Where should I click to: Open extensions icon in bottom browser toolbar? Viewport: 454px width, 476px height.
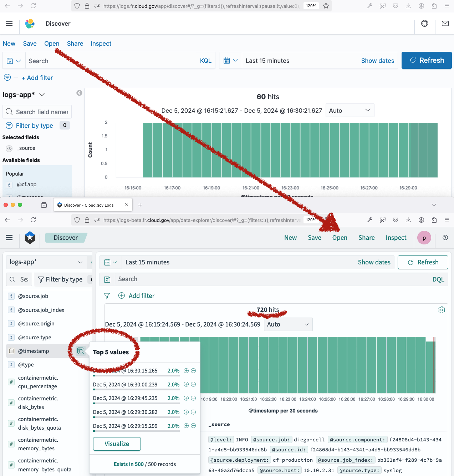coord(434,220)
